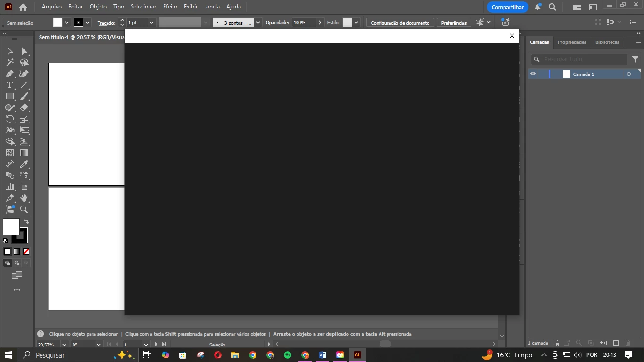Choose the Shape Builder tool
This screenshot has height=362, width=644.
[10, 141]
